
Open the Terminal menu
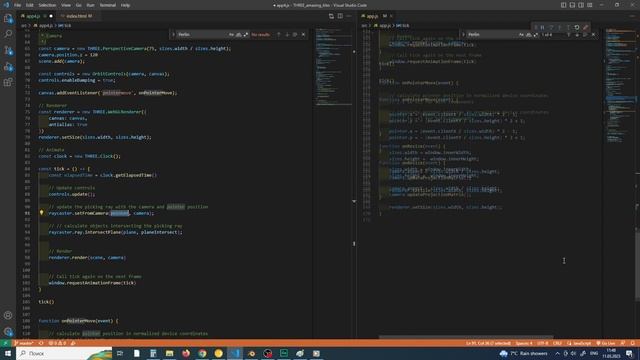(107, 5)
